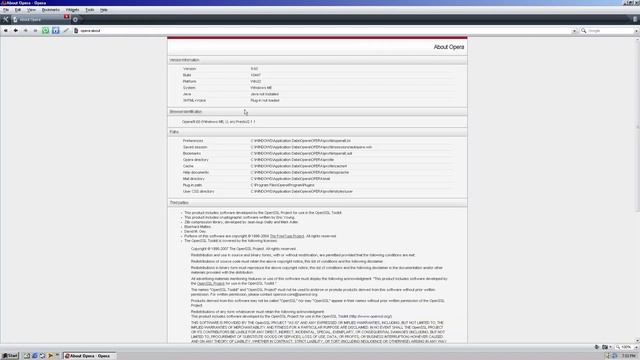Click the panel toggle icon left of tabs
The height and width of the screenshot is (360, 640).
[6, 19]
